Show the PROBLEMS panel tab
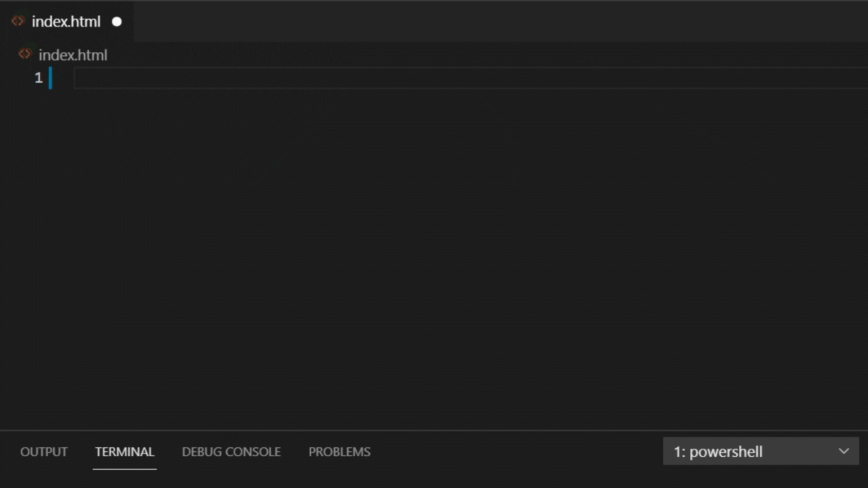 [339, 451]
